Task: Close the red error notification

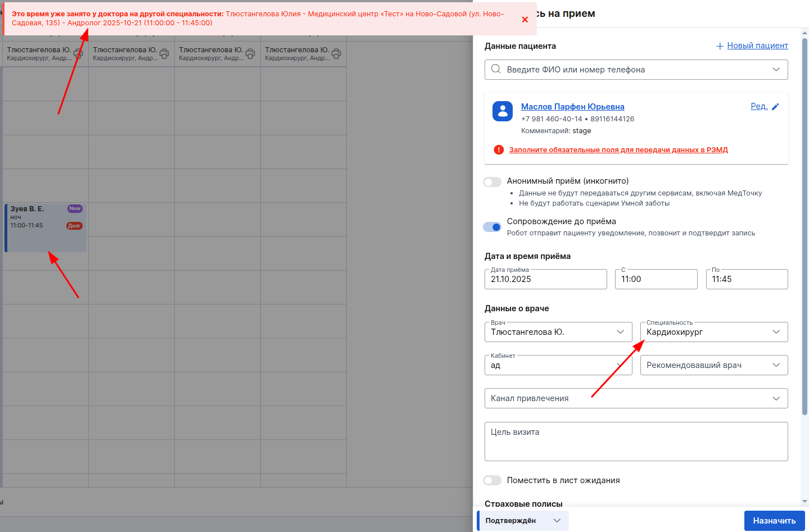Action: click(x=525, y=20)
